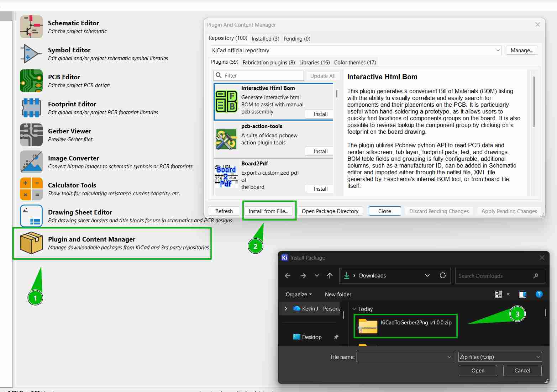
Task: Click the Search Downloads field
Action: tap(500, 276)
